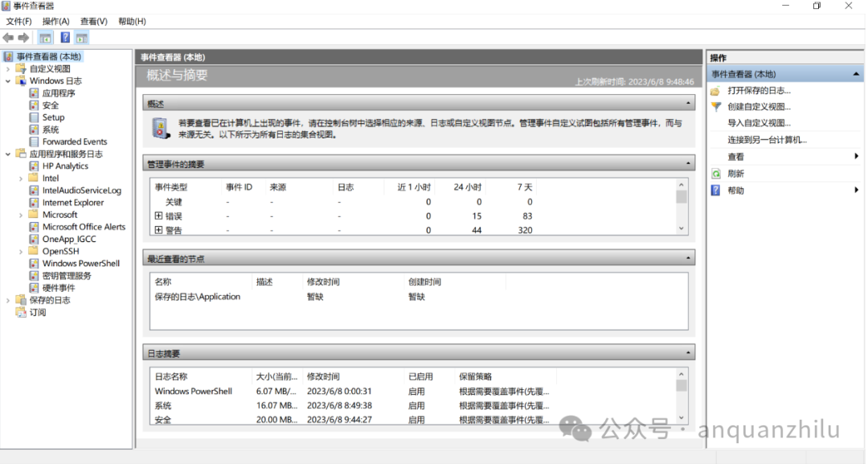Click 导入自定义视图... action
The width and height of the screenshot is (868, 464).
(x=759, y=123)
